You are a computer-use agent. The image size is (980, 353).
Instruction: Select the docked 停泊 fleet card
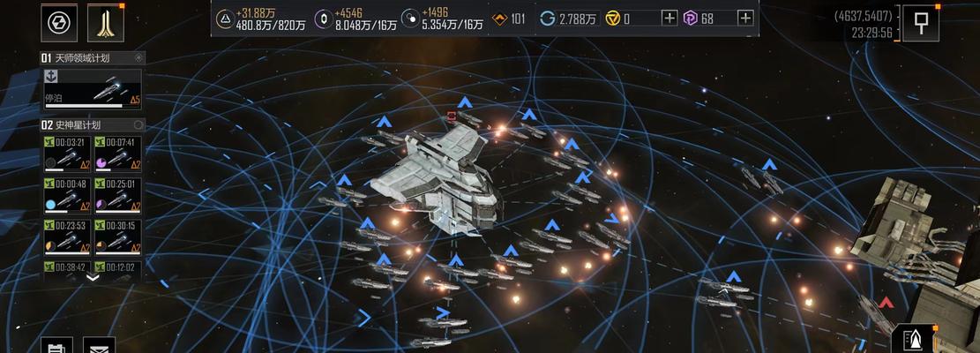pos(93,89)
